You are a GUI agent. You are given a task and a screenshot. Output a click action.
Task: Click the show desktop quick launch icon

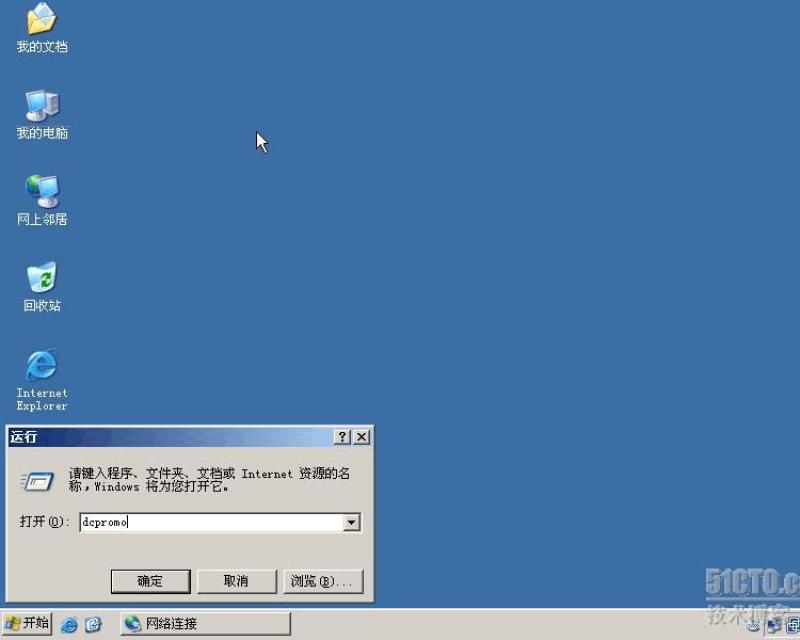click(93, 624)
